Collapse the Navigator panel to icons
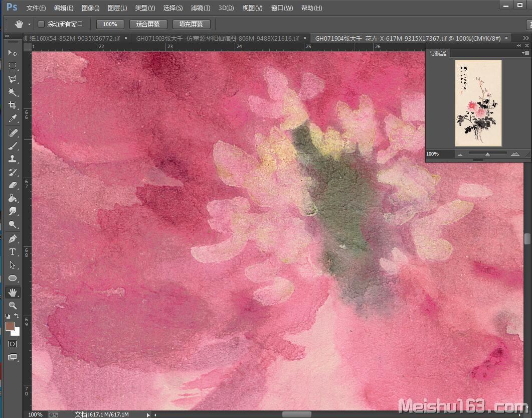The width and height of the screenshot is (532, 418). [x=518, y=46]
